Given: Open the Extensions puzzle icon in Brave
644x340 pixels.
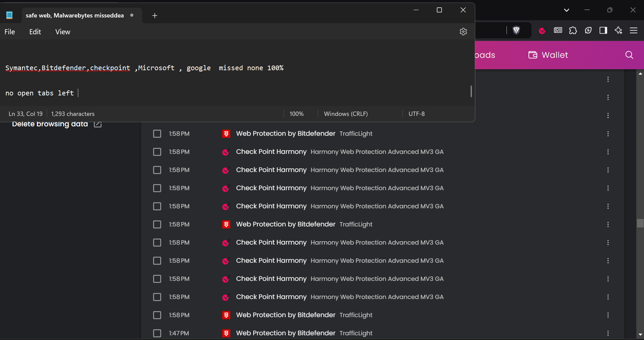Looking at the screenshot, I should pos(573,31).
